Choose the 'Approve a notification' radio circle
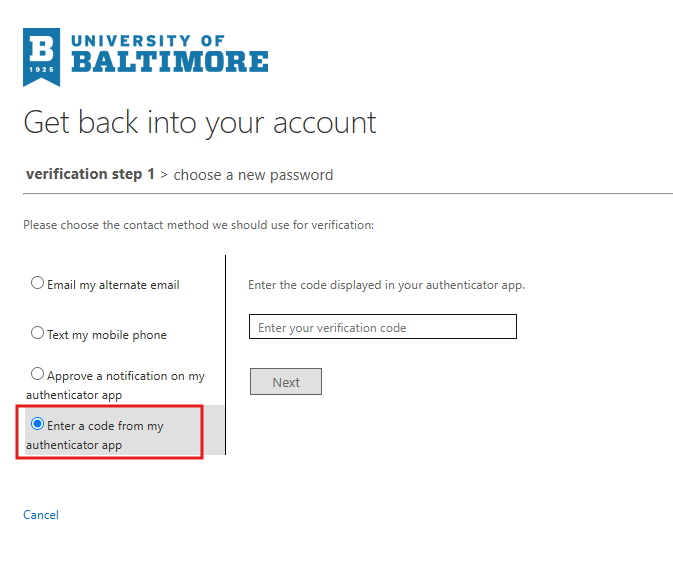 [x=37, y=374]
